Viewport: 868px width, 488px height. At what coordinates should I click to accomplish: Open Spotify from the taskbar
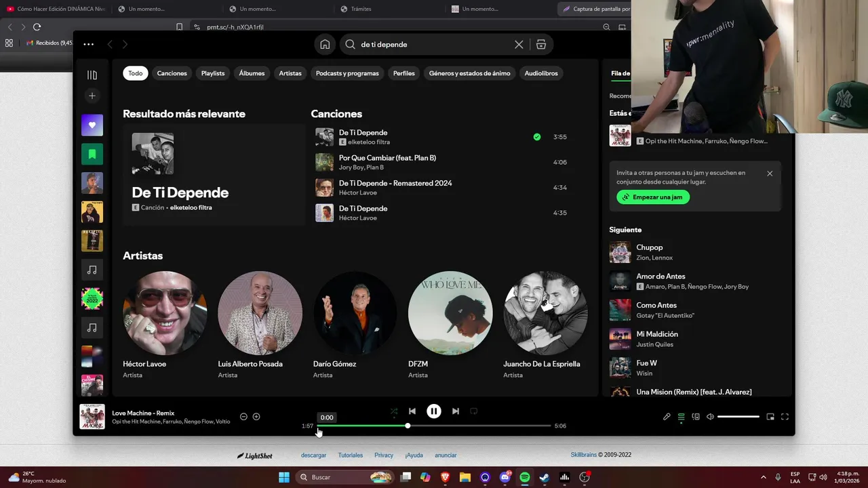[x=524, y=477]
